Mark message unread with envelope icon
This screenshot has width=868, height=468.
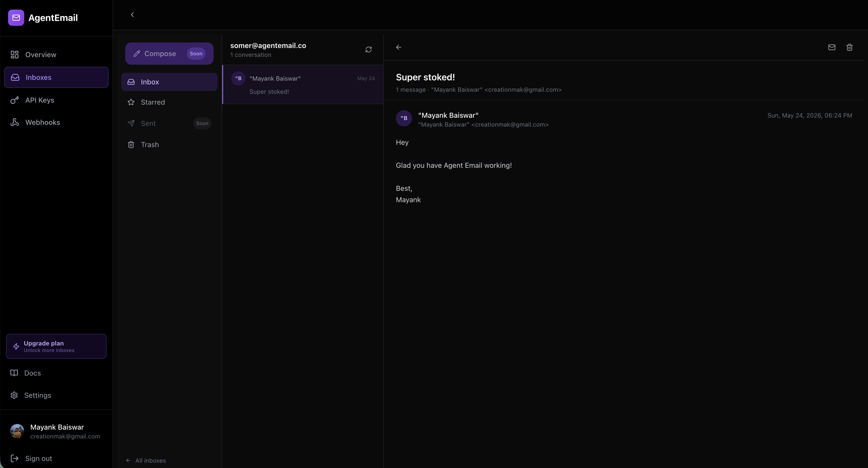tap(832, 47)
